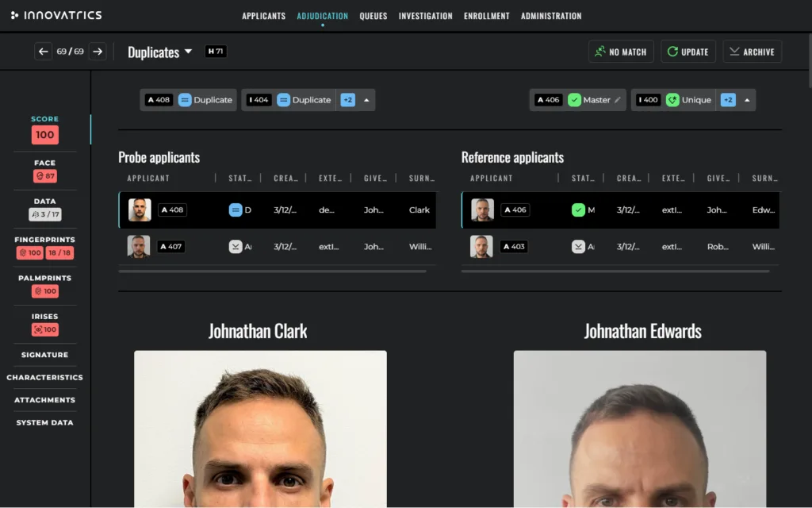Click the A 407 ID badge
This screenshot has height=508, width=812.
tap(171, 247)
